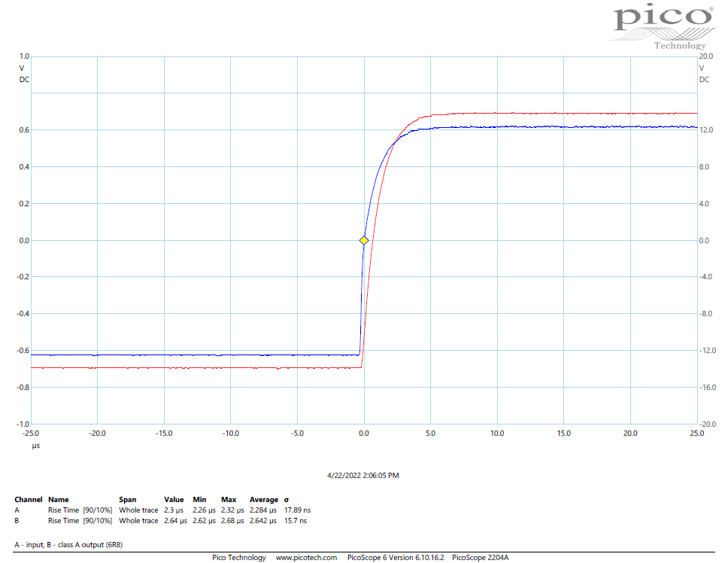The height and width of the screenshot is (563, 728).
Task: Click the Average column header
Action: point(264,499)
